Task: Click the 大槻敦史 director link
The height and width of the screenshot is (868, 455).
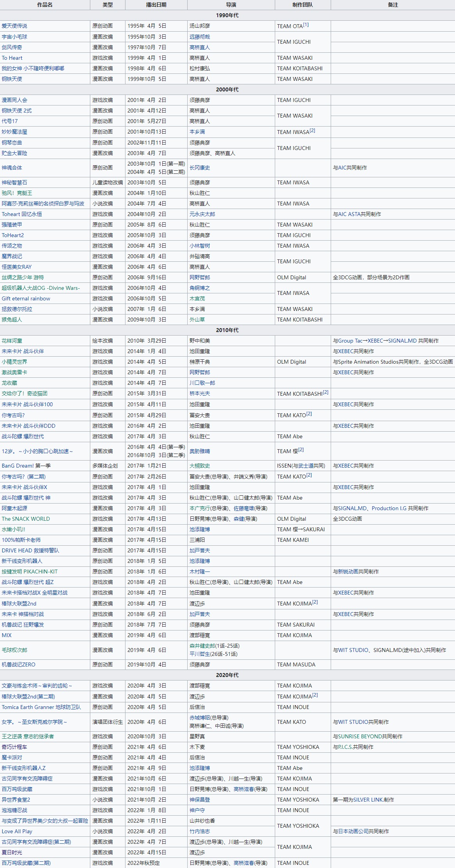Action: point(200,466)
